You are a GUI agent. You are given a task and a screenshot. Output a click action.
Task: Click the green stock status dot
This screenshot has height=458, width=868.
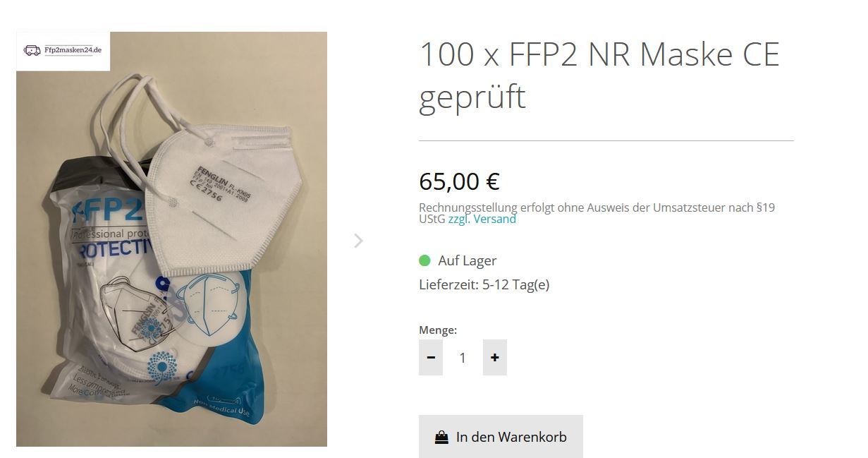[424, 260]
